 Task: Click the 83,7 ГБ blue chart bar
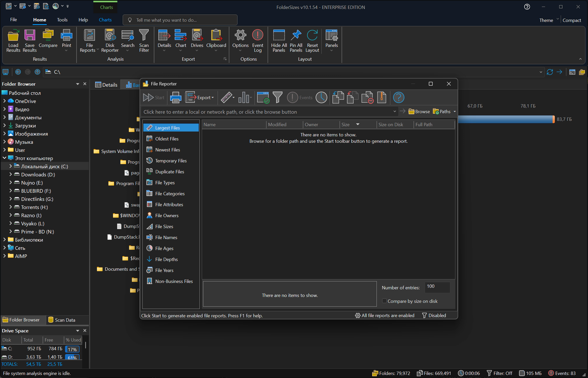click(506, 119)
